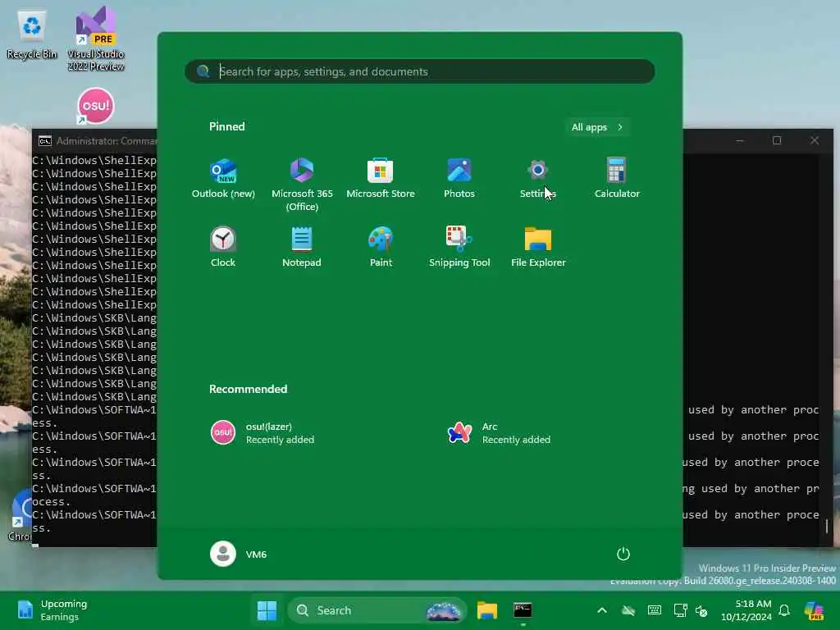Screen dimensions: 840x630
Task: Maximize the Command Prompt window
Action: tap(777, 140)
